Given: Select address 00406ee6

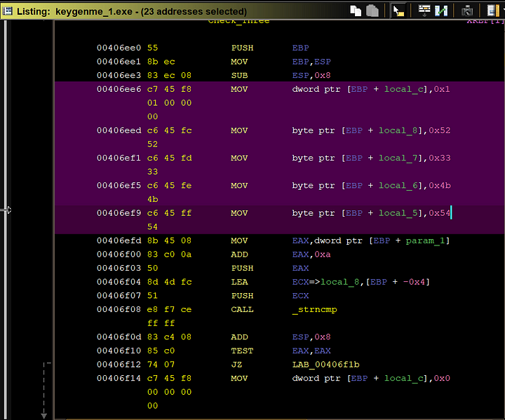Looking at the screenshot, I should click(x=119, y=89).
